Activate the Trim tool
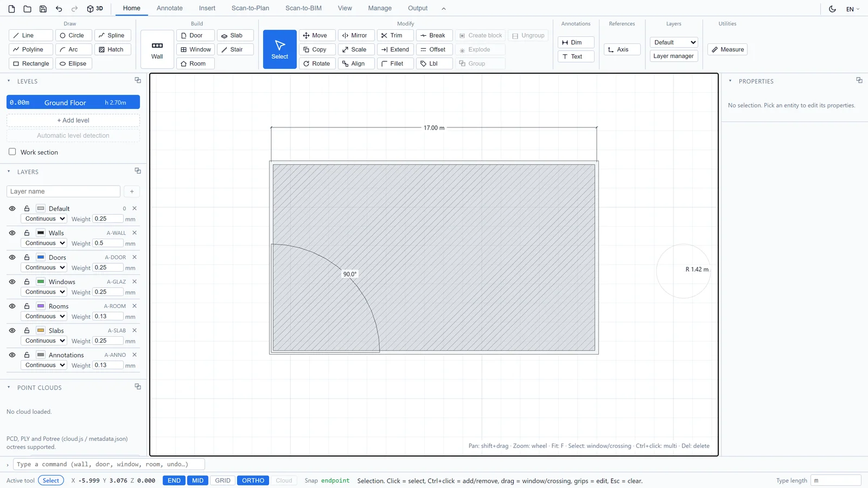This screenshot has height=488, width=868. (395, 35)
